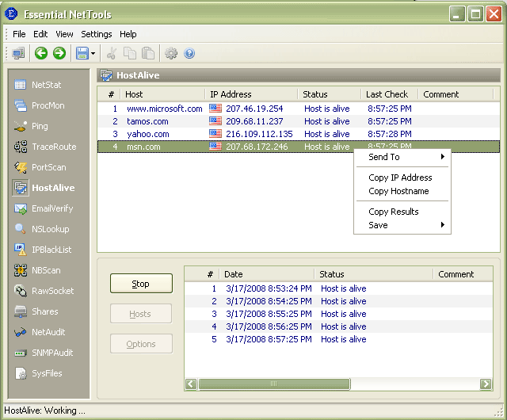Click the green Forward arrow toolbar icon
This screenshot has height=420, width=507.
[59, 53]
